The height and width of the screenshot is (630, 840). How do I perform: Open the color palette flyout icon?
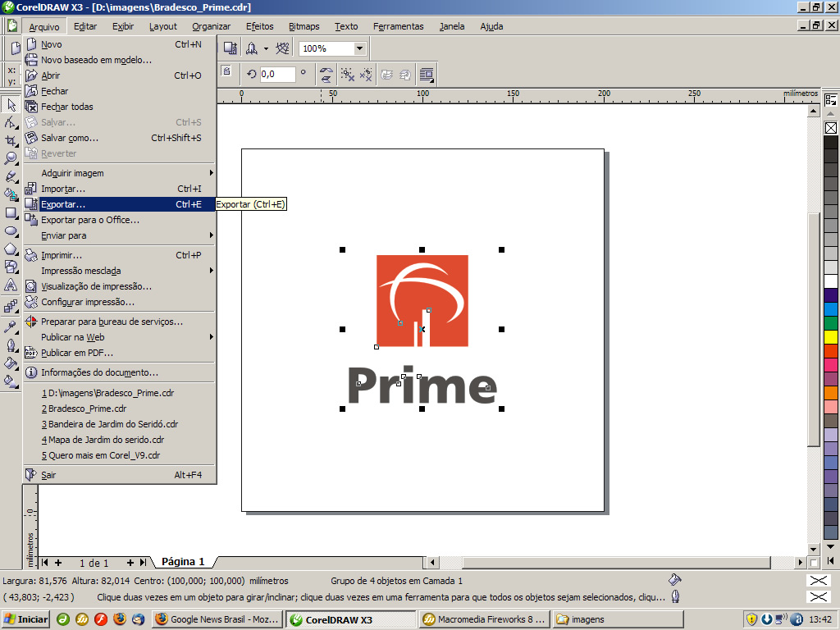831,99
